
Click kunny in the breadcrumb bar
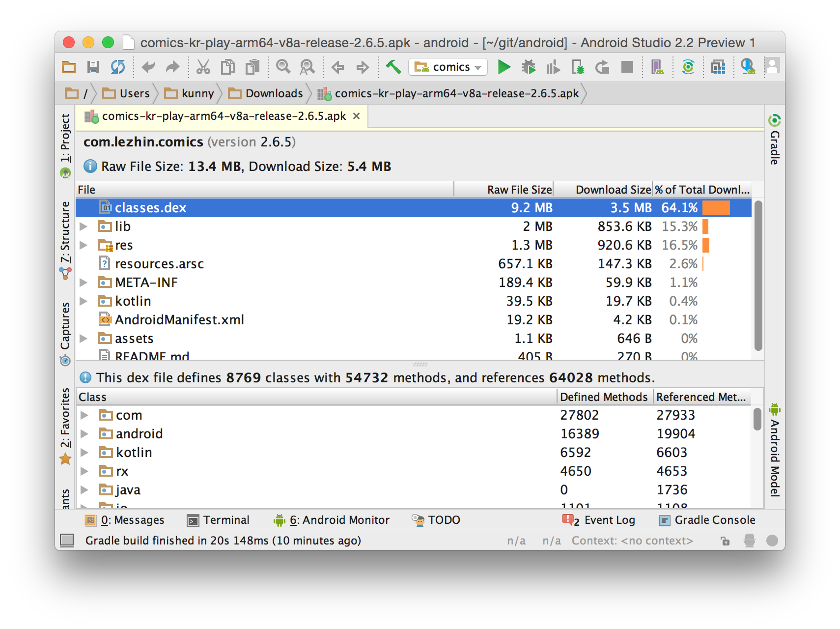tap(190, 93)
